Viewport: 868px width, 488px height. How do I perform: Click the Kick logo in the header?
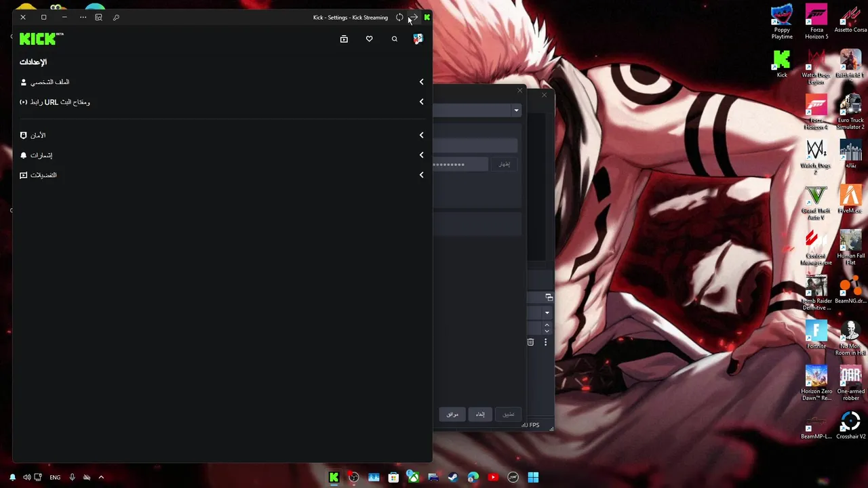(41, 39)
